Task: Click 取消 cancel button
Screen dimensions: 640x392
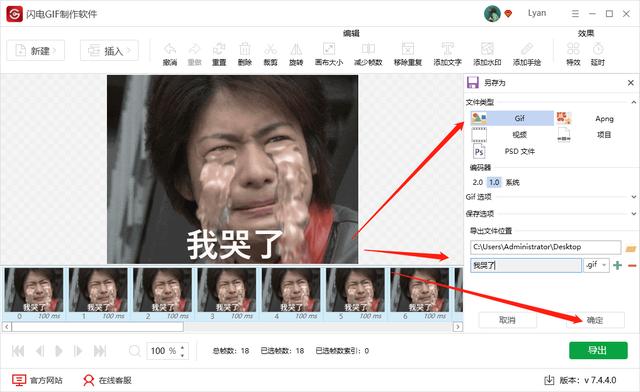Action: (x=507, y=320)
